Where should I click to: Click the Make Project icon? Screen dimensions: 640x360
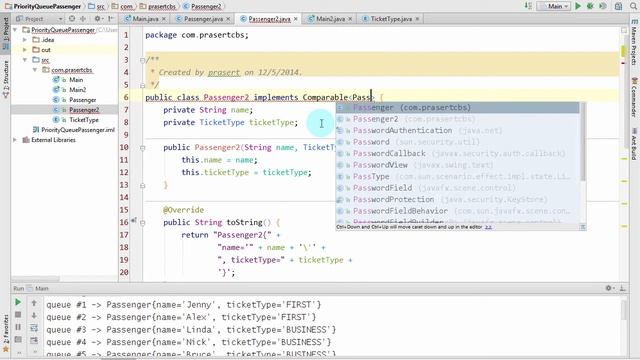coord(528,6)
